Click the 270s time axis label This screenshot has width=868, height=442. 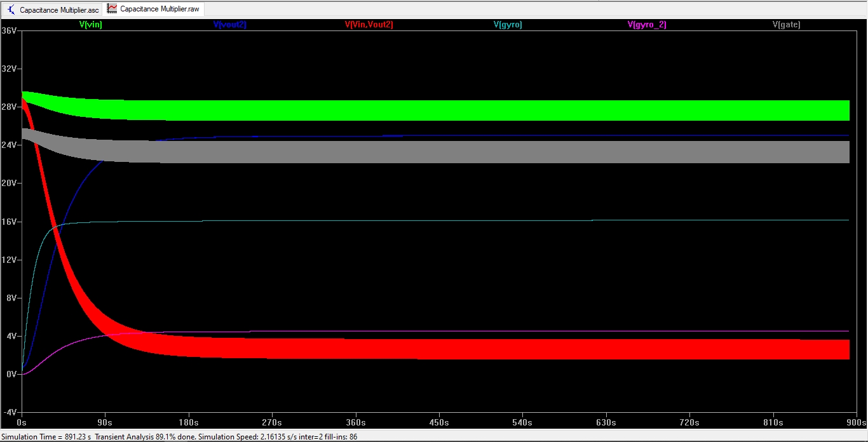pyautogui.click(x=272, y=422)
